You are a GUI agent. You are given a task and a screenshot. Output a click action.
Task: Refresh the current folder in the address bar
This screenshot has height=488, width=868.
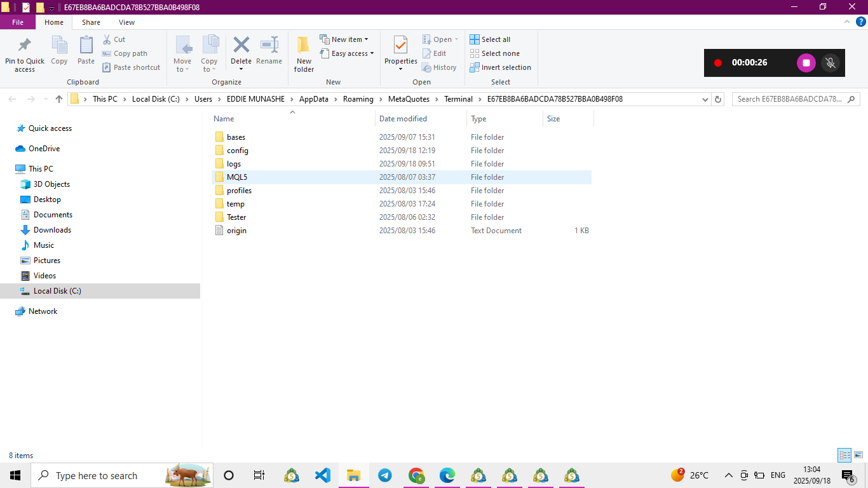[x=718, y=99]
